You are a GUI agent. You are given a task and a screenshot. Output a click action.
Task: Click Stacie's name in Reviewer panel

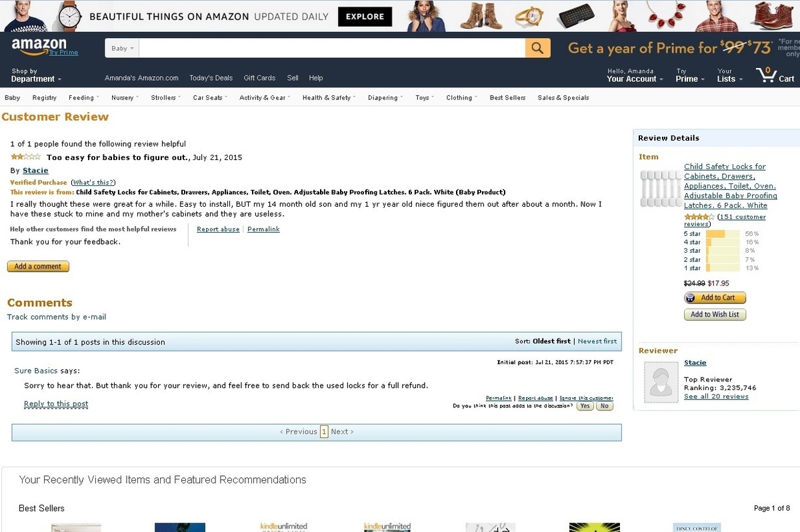click(695, 363)
